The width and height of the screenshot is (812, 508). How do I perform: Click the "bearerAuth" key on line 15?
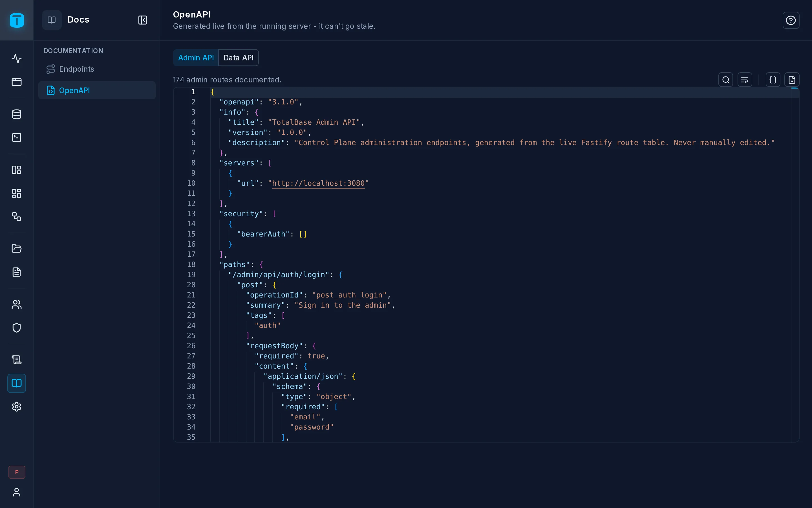coord(263,234)
